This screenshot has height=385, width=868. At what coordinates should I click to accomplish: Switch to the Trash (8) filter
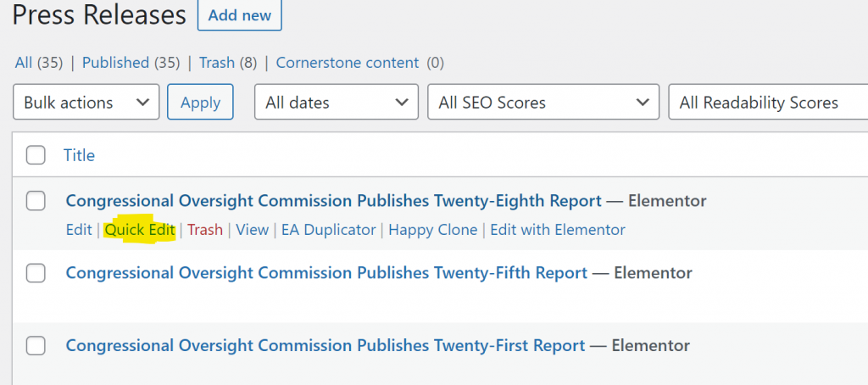228,63
